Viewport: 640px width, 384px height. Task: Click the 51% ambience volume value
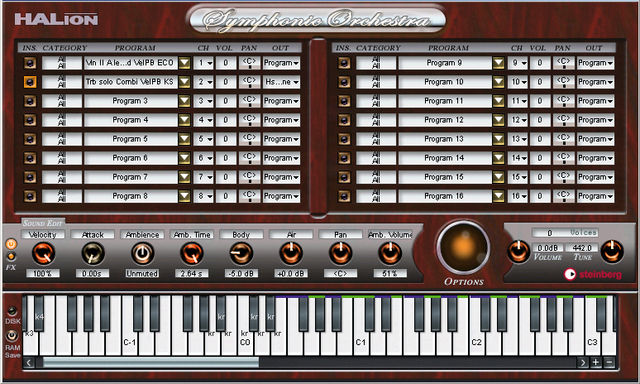390,274
